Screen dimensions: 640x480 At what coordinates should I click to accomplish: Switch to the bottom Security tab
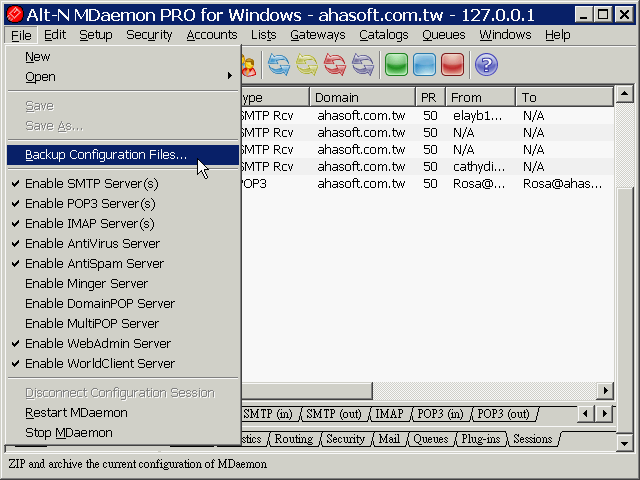tap(346, 439)
